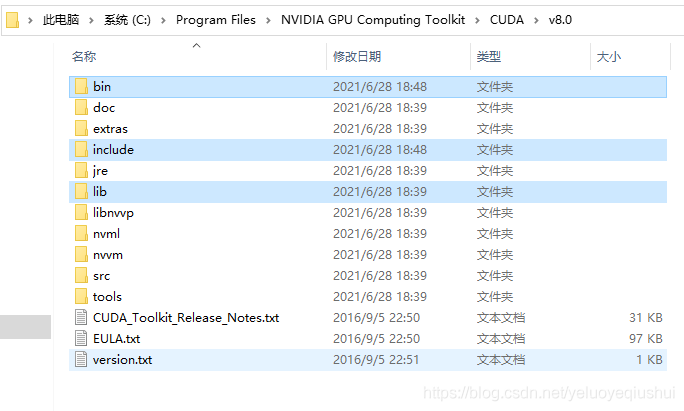The image size is (684, 411).
Task: Select the doc folder name
Action: (x=104, y=107)
